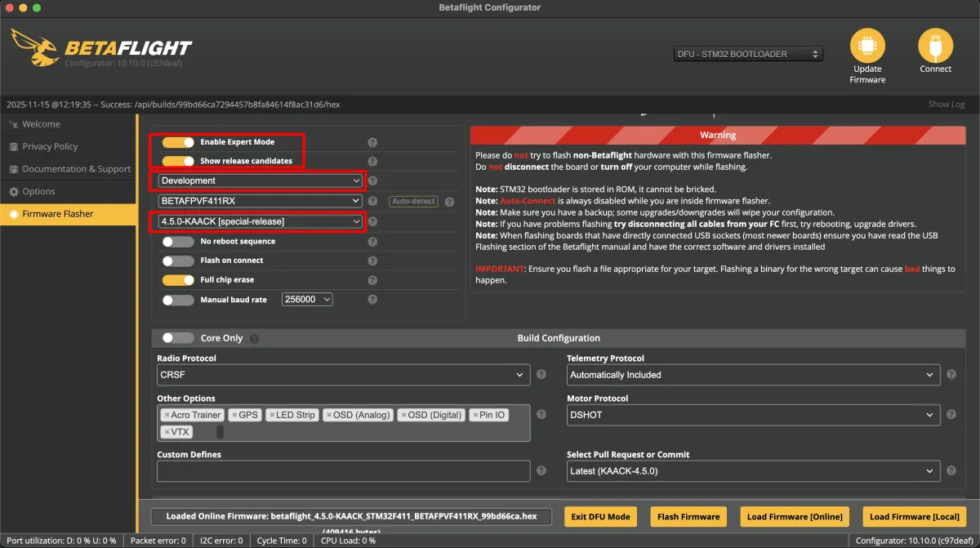
Task: Open the Documentation & Support tab
Action: tap(68, 169)
